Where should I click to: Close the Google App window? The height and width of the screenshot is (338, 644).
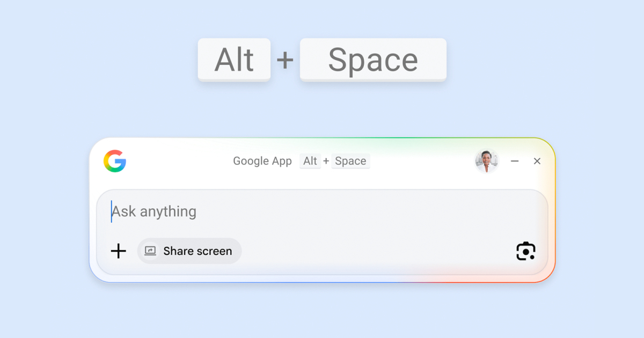point(537,161)
